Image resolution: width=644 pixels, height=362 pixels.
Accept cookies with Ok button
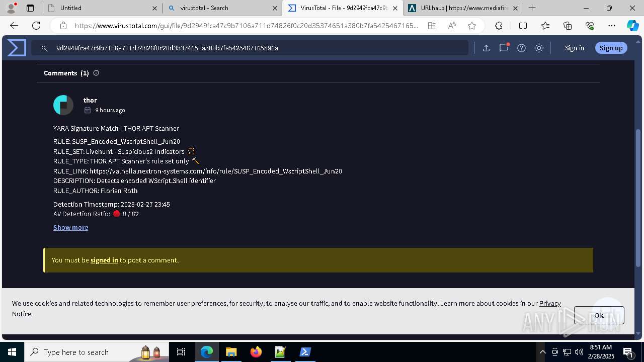[x=599, y=315]
